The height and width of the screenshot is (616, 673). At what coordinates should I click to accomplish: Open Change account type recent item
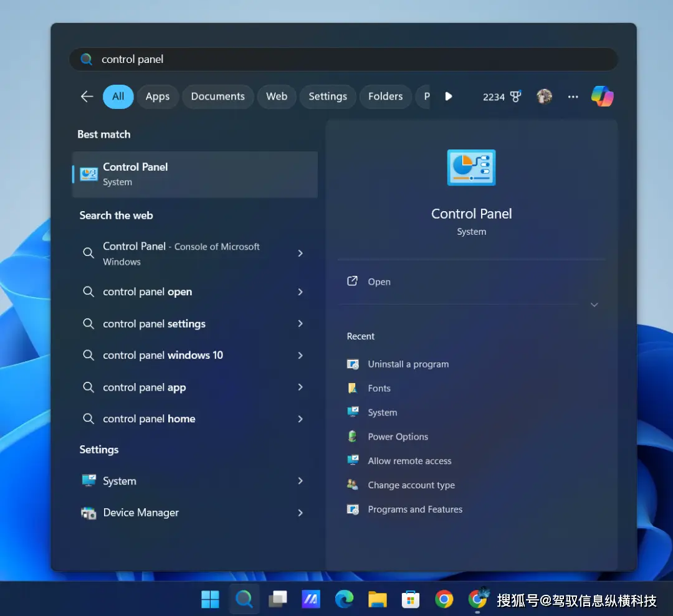[x=411, y=485]
